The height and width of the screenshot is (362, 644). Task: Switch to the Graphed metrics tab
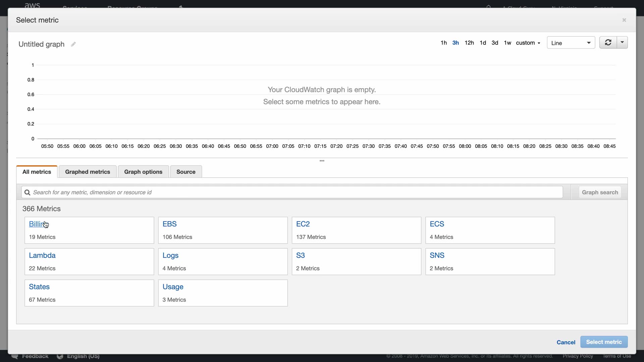88,172
